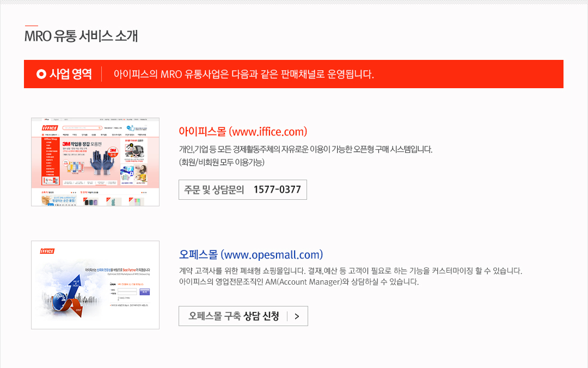Click the 아이피스몰 (www.iffice.com) heading link
Viewport: 588px width, 368px height.
(243, 132)
